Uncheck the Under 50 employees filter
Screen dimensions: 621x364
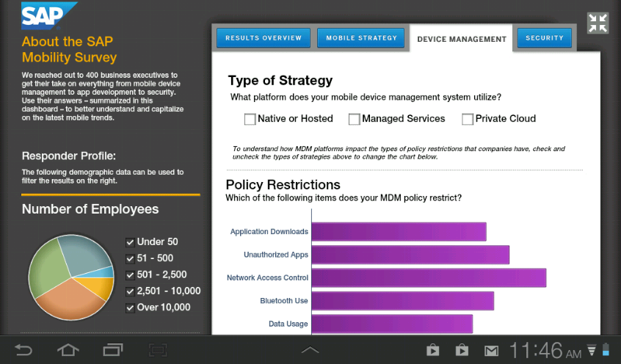pos(130,242)
